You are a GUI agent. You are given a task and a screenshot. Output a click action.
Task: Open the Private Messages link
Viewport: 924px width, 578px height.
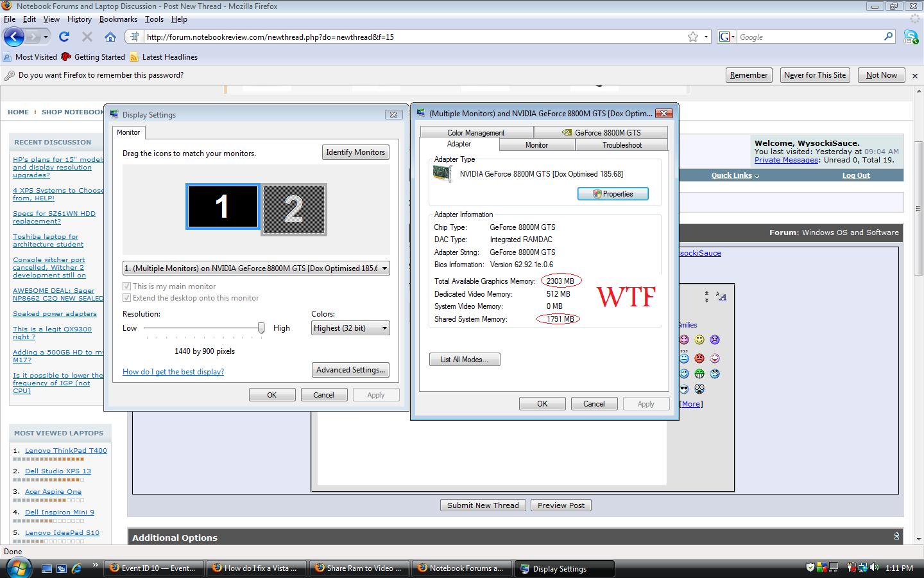[x=786, y=160]
